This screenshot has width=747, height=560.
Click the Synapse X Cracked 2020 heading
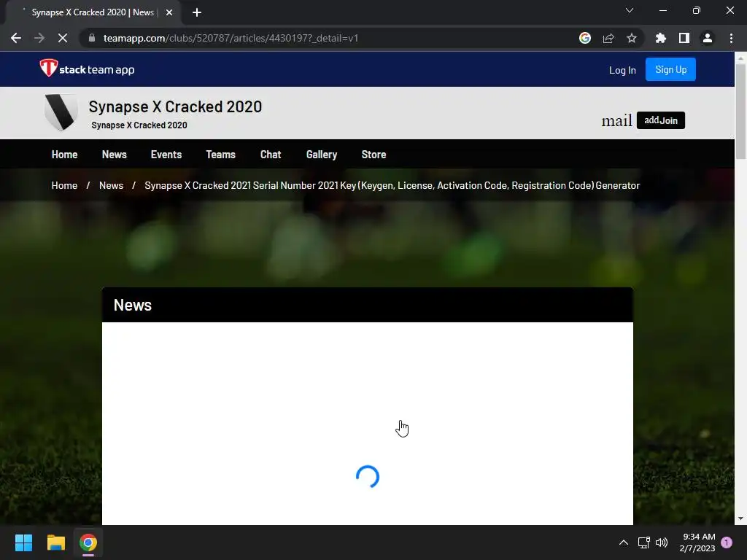[175, 106]
